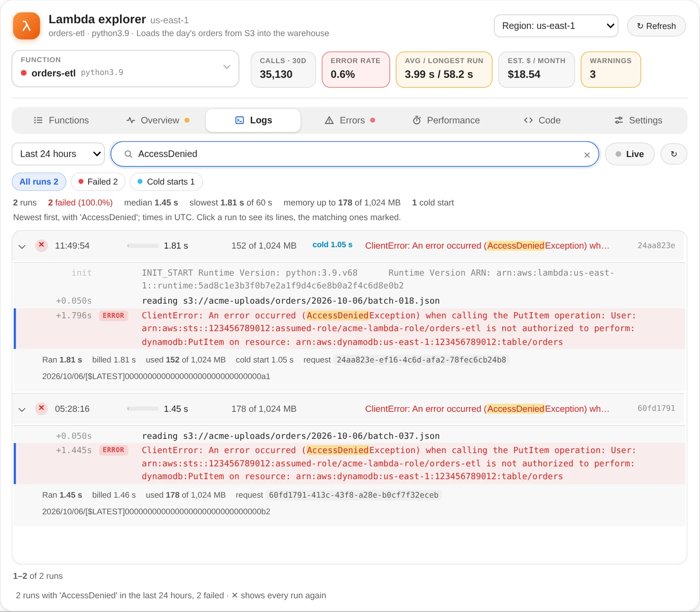Viewport: 700px width, 612px height.
Task: Click request ID 60fd1791-413c-43f8-a28e-b0cf7f32eceb
Action: click(x=354, y=495)
